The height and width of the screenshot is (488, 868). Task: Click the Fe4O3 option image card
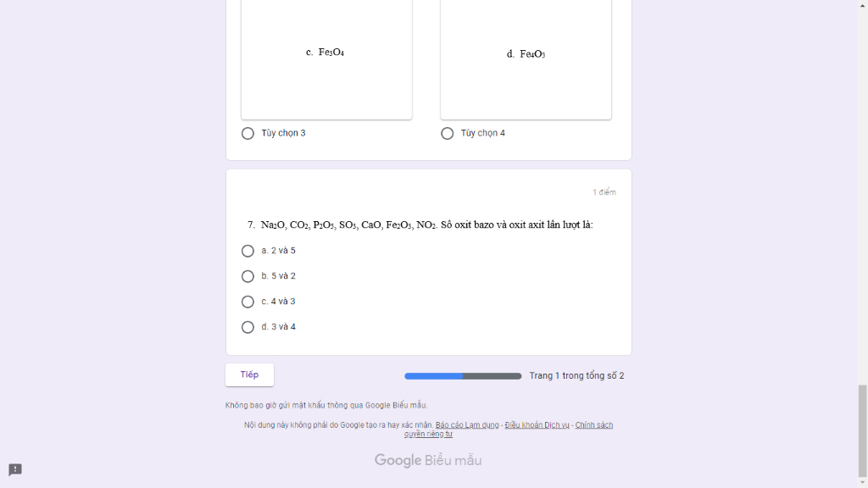(x=526, y=59)
